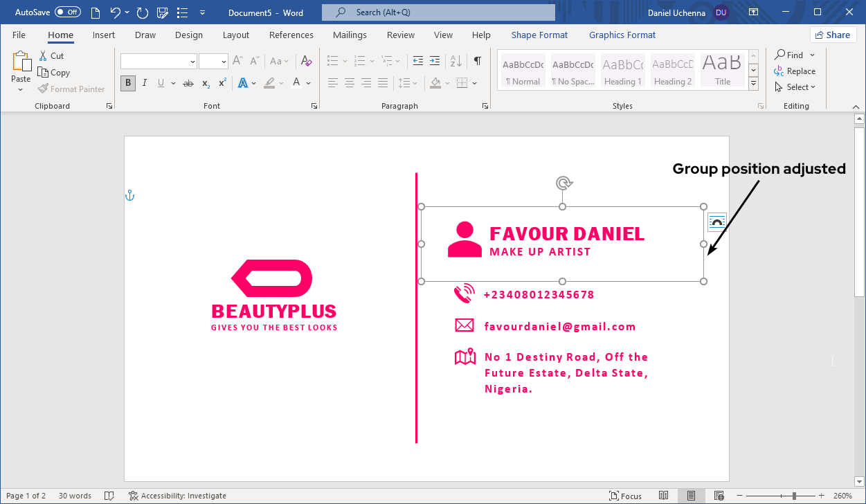Open the Select dropdown in Editing group
The image size is (866, 504).
pos(796,87)
